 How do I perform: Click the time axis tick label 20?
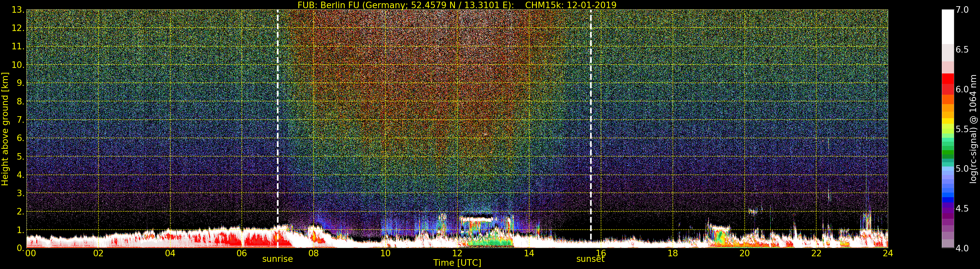[745, 253]
